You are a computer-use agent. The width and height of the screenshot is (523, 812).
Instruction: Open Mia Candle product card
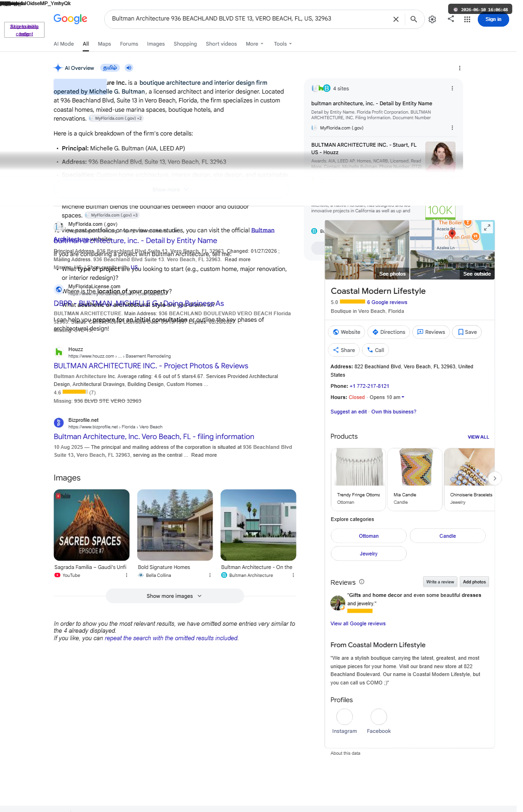(x=415, y=479)
